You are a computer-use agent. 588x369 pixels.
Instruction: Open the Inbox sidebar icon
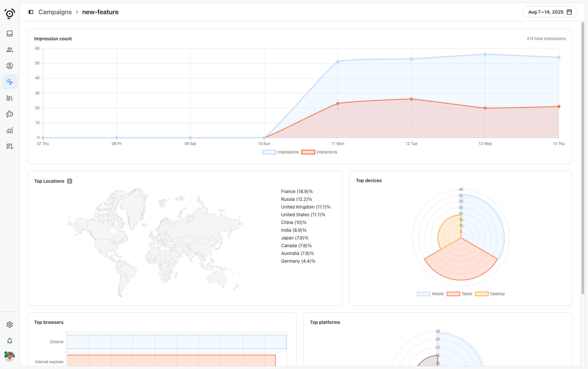[x=10, y=34]
